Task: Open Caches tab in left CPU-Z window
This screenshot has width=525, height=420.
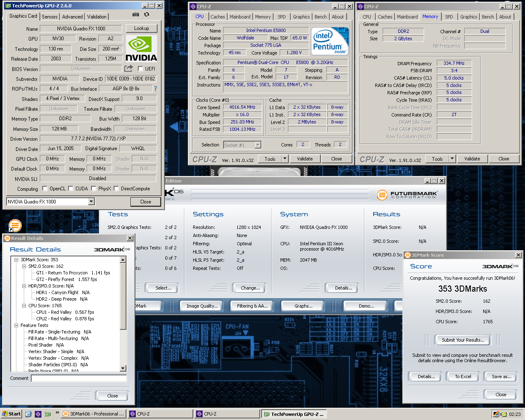Action: click(x=218, y=17)
